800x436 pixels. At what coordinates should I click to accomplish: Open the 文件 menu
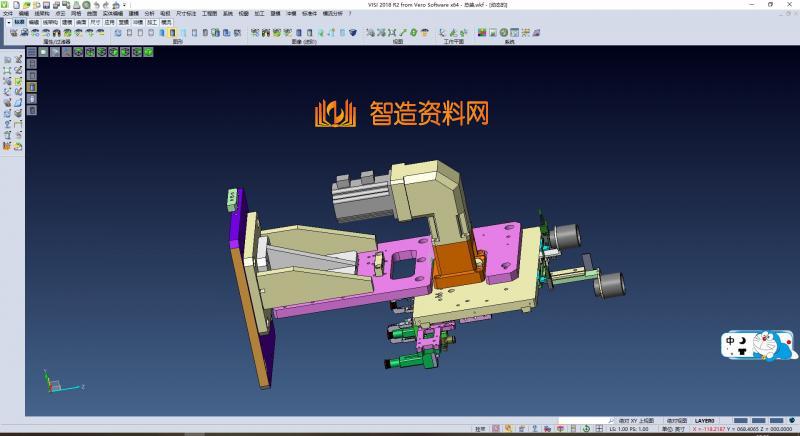point(8,13)
